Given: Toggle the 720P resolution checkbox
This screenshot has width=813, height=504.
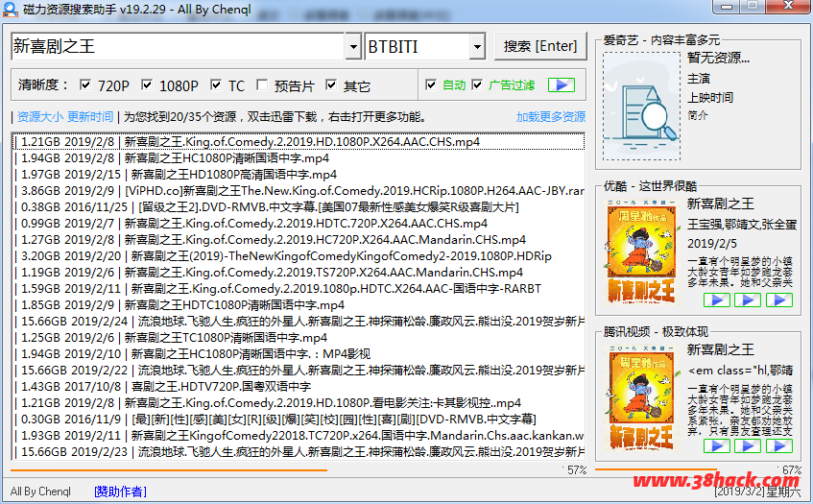Looking at the screenshot, I should (x=85, y=84).
